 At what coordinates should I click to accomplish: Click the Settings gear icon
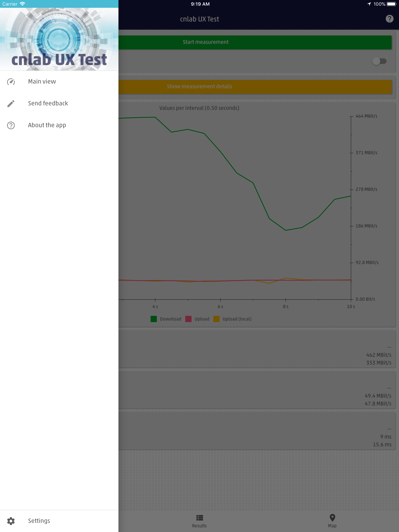[x=11, y=521]
